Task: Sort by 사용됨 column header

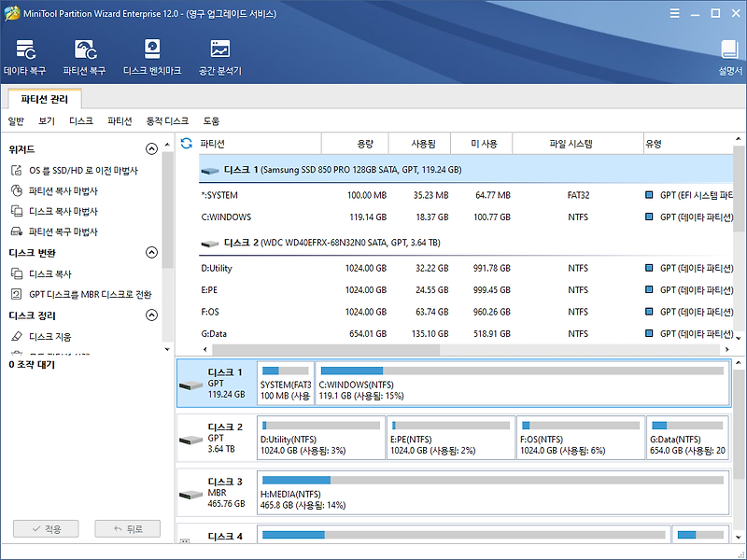Action: click(419, 144)
